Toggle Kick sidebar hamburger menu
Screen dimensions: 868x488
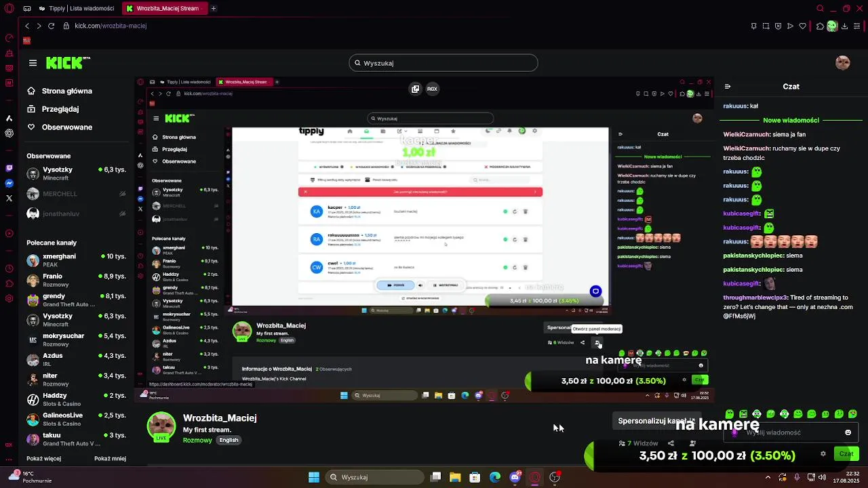coord(33,63)
